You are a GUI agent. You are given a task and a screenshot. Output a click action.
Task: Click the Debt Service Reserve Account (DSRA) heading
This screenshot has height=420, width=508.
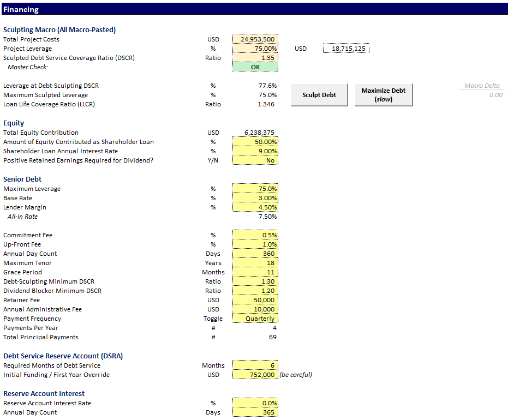click(63, 356)
